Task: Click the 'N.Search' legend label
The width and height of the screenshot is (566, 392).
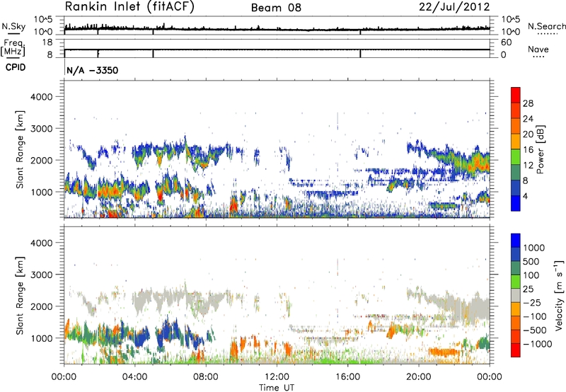Action: (x=546, y=26)
